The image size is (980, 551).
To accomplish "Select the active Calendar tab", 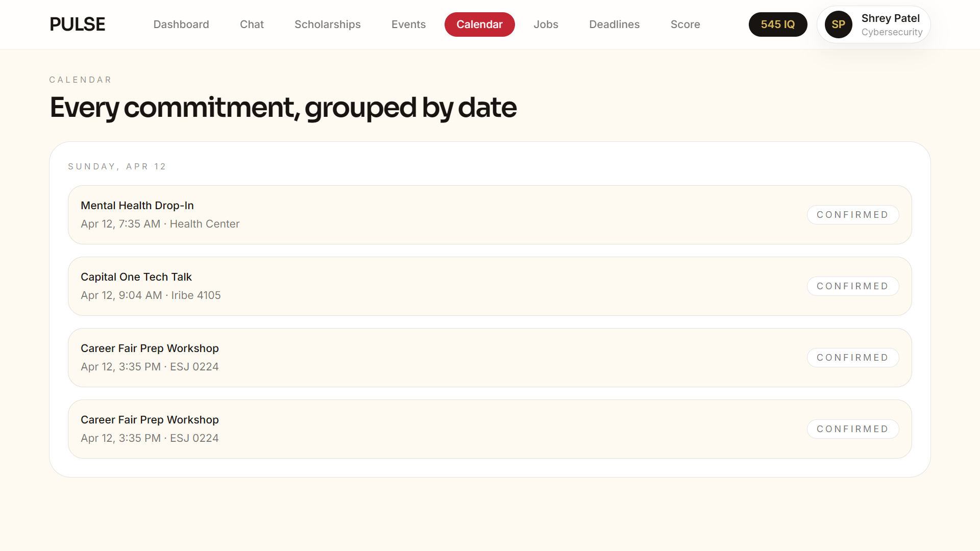I will (479, 24).
